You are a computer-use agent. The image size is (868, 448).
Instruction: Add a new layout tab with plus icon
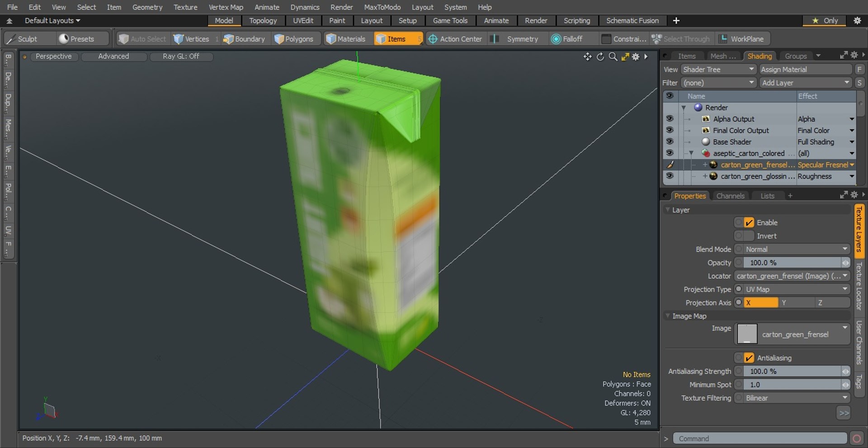[676, 20]
